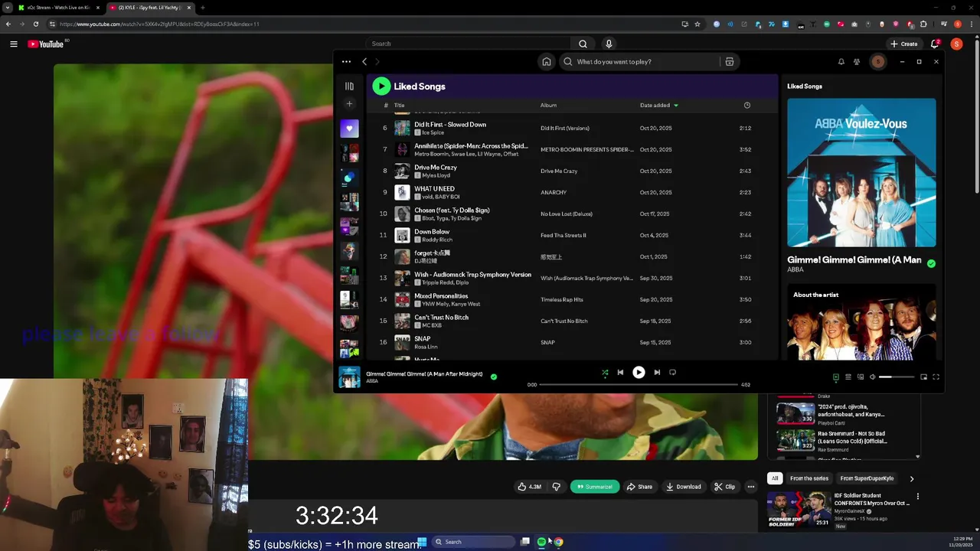
Task: Collapse Your Library in the Spotify sidebar
Action: click(349, 86)
